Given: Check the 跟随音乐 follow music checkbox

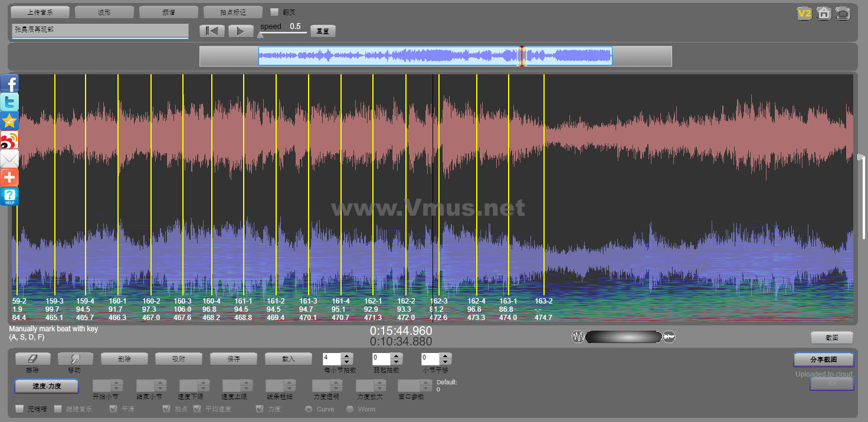Looking at the screenshot, I should click(58, 409).
